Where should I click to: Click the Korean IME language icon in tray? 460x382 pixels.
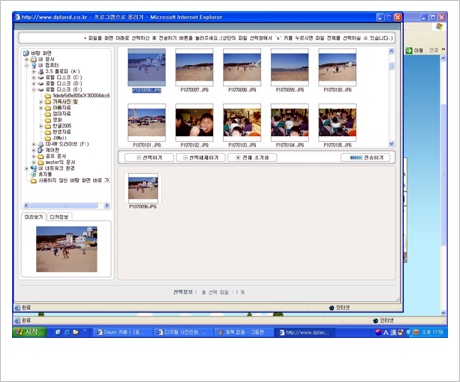click(x=378, y=332)
